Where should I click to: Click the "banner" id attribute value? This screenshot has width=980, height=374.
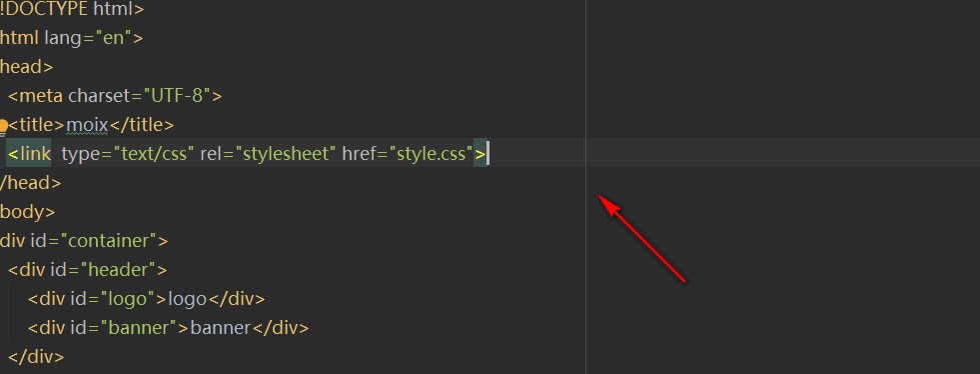pos(140,328)
